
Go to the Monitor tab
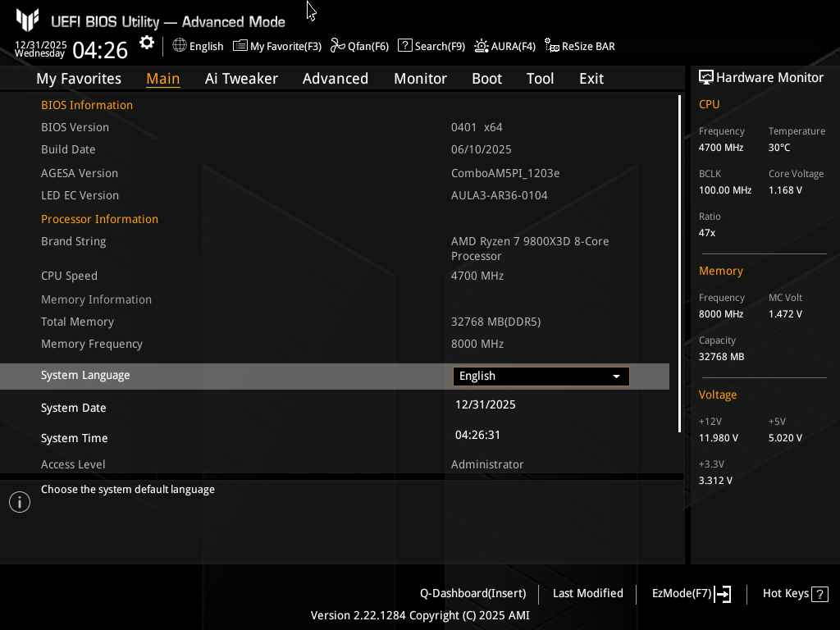pyautogui.click(x=420, y=79)
